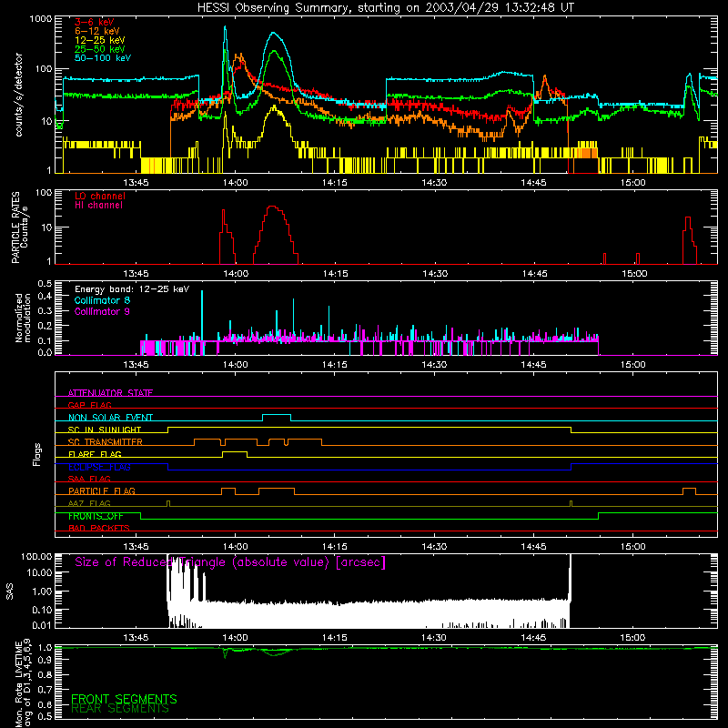Click the raised NON SOLAR EVENT pulse line
The image size is (728, 728).
pyautogui.click(x=277, y=415)
